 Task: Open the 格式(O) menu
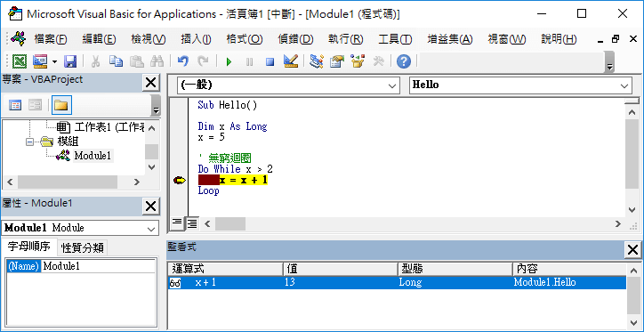click(245, 39)
